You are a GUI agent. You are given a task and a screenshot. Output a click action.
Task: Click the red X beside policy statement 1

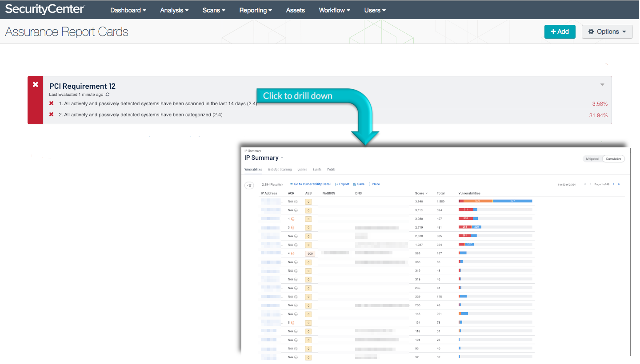[52, 103]
